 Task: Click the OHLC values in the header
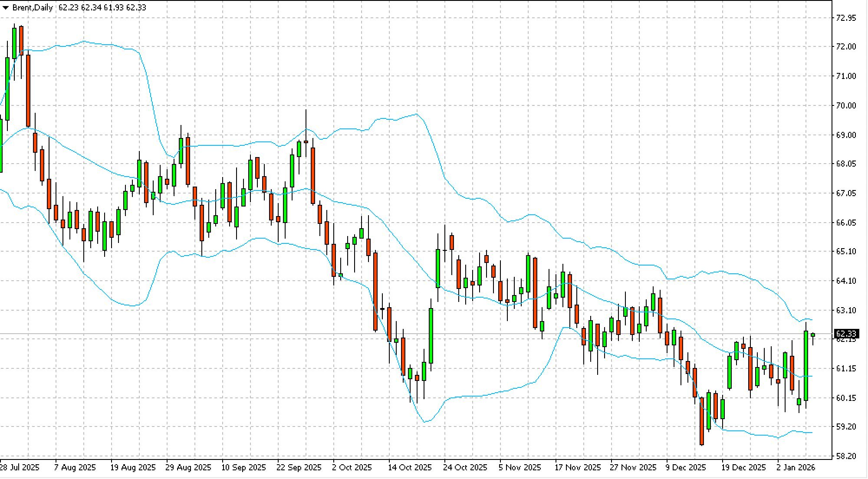102,8
